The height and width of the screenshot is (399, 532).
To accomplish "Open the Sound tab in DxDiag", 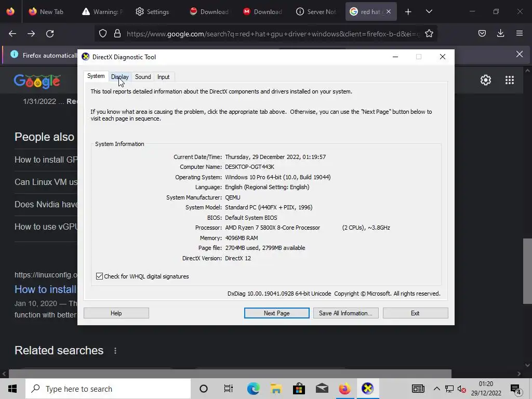I will [x=143, y=77].
